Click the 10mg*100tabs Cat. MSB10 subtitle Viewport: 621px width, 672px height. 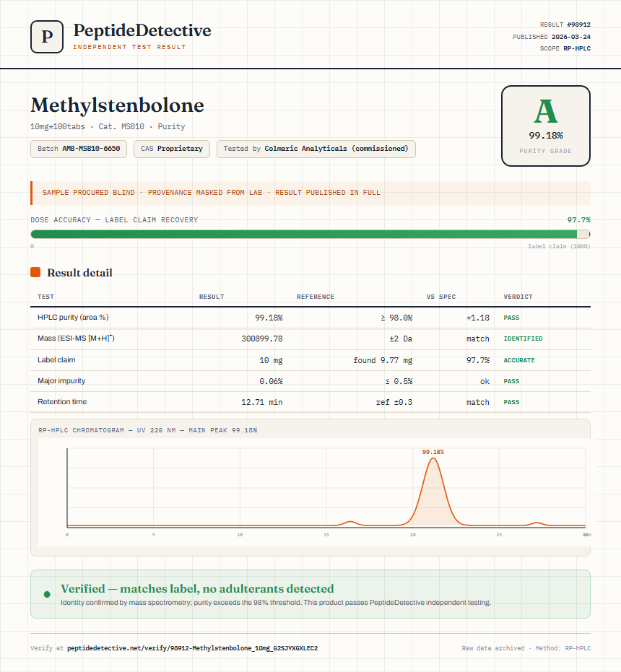[x=108, y=126]
